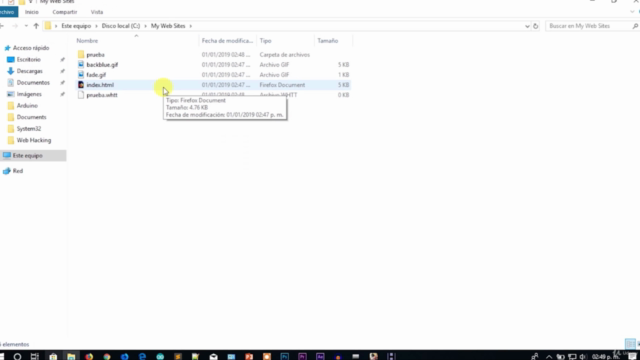Open Cortana search circle in taskbar

(x=17, y=356)
